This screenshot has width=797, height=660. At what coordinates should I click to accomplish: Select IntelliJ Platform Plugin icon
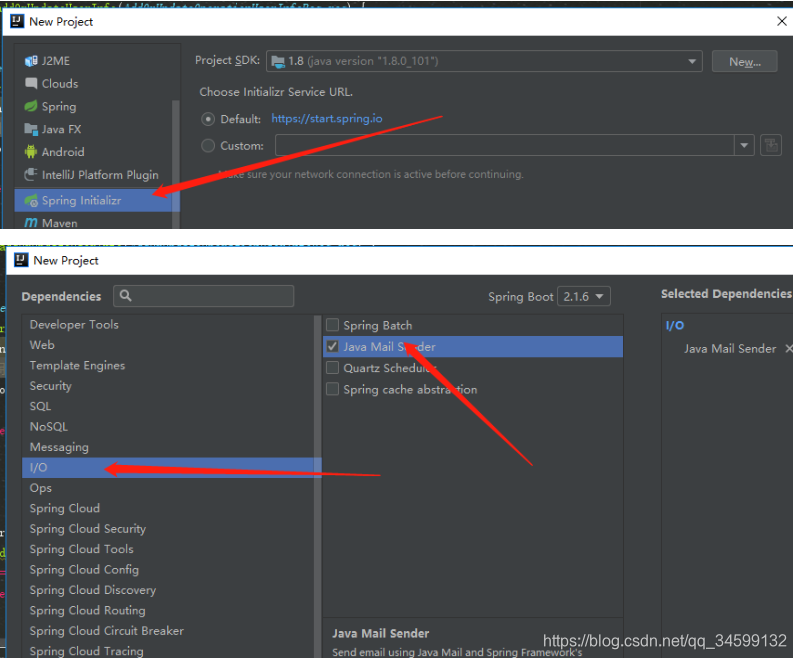(x=31, y=174)
